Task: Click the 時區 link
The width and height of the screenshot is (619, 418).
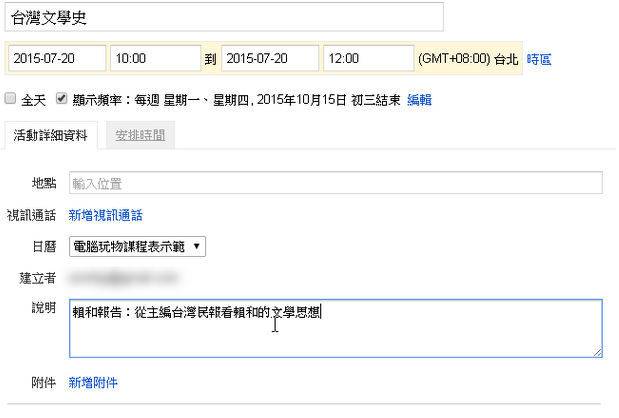Action: 538,60
